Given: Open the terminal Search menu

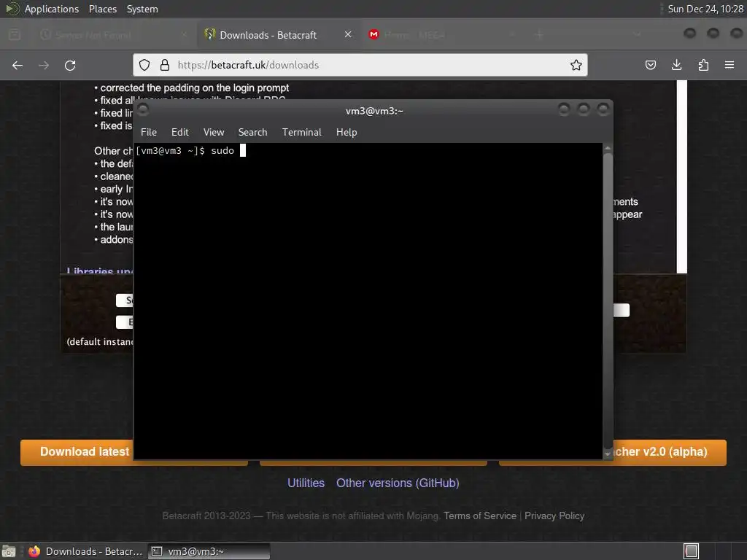Looking at the screenshot, I should coord(252,132).
